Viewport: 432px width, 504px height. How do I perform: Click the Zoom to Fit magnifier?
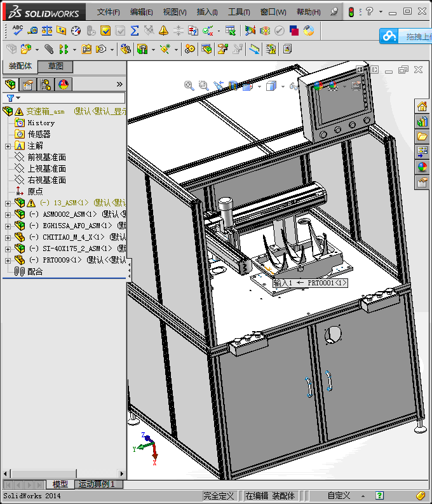point(189,85)
